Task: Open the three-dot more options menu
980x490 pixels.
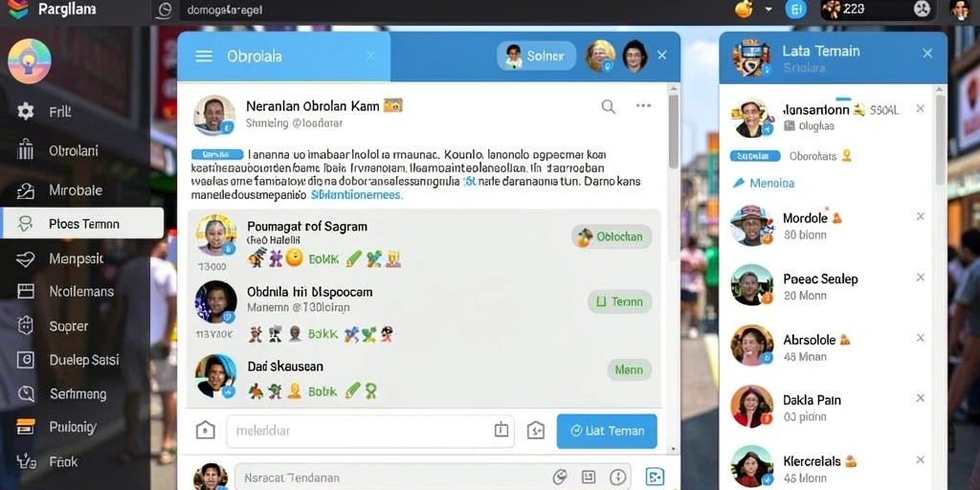Action: tap(644, 105)
